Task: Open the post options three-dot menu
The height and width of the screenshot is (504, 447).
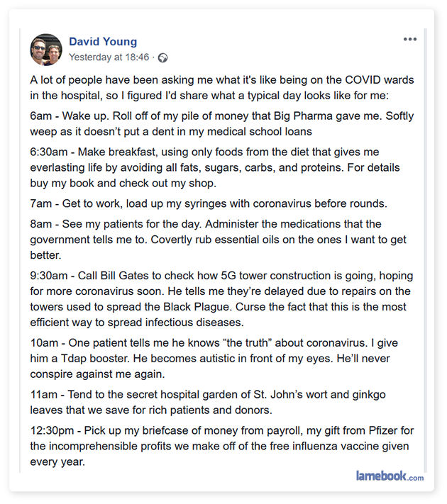Action: point(410,40)
